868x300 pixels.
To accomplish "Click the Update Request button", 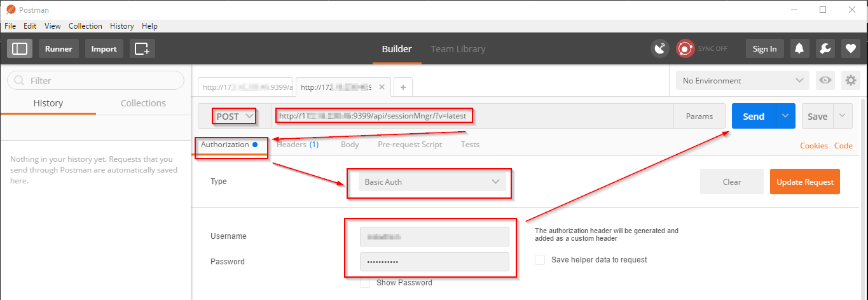I will click(805, 182).
